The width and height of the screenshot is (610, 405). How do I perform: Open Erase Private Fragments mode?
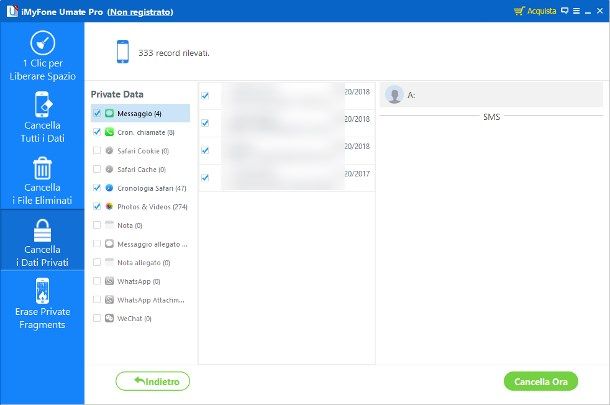coord(42,303)
